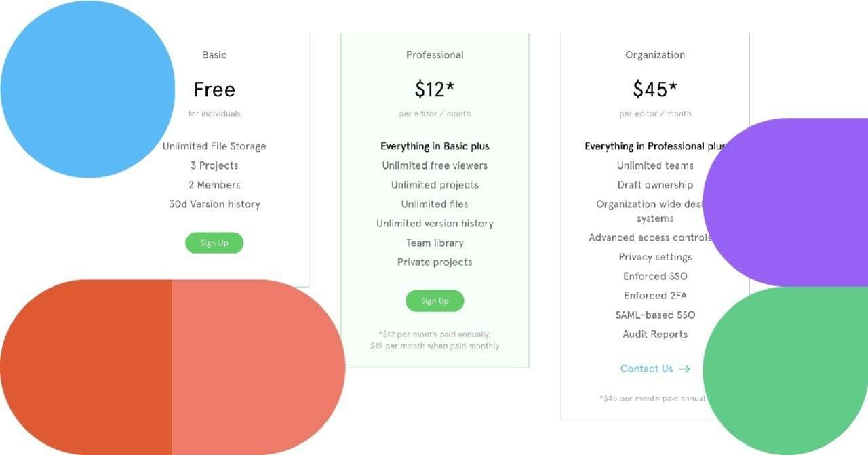Click the arrow icon beside Contact Us
868x455 pixels.
pos(684,369)
